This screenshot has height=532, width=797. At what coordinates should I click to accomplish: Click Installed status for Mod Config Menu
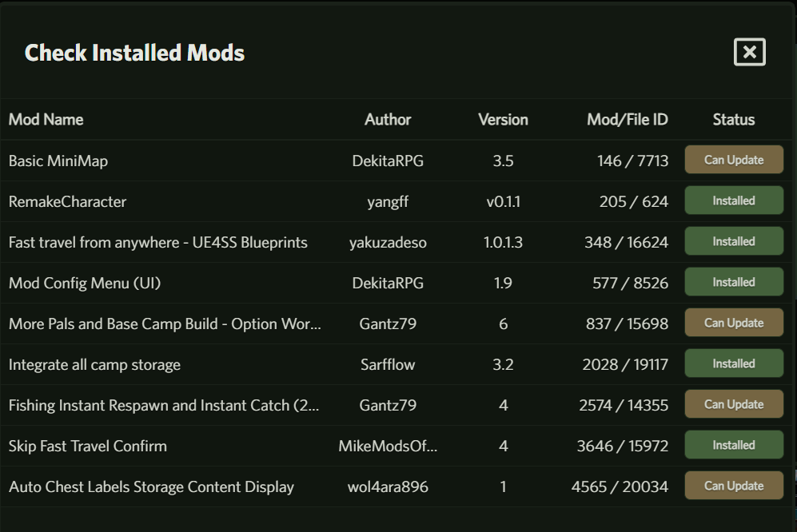tap(734, 282)
